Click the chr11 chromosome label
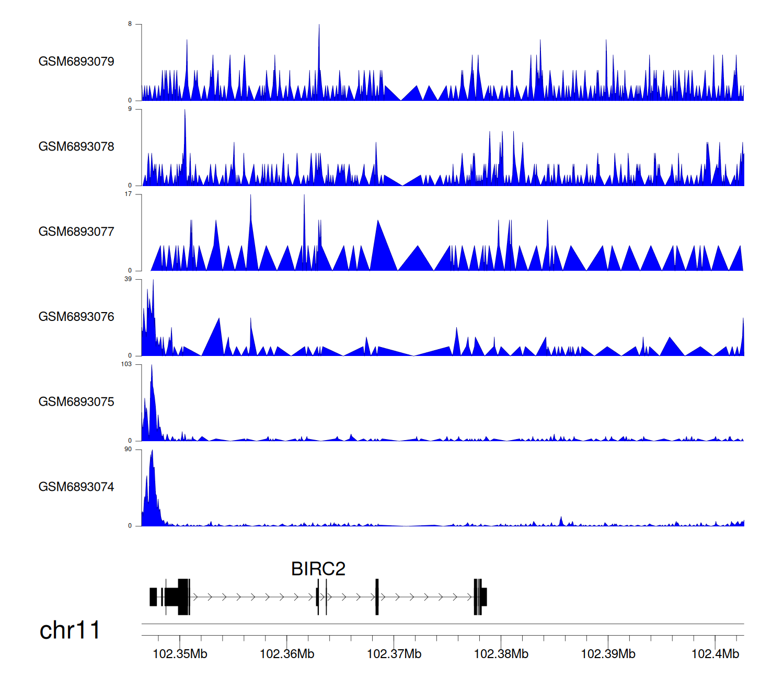 pos(70,630)
